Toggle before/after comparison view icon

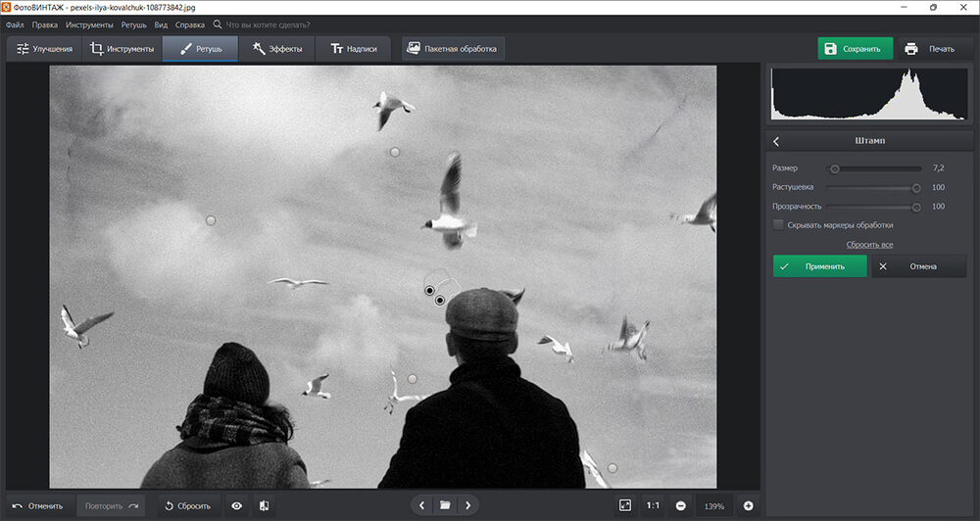pos(264,505)
